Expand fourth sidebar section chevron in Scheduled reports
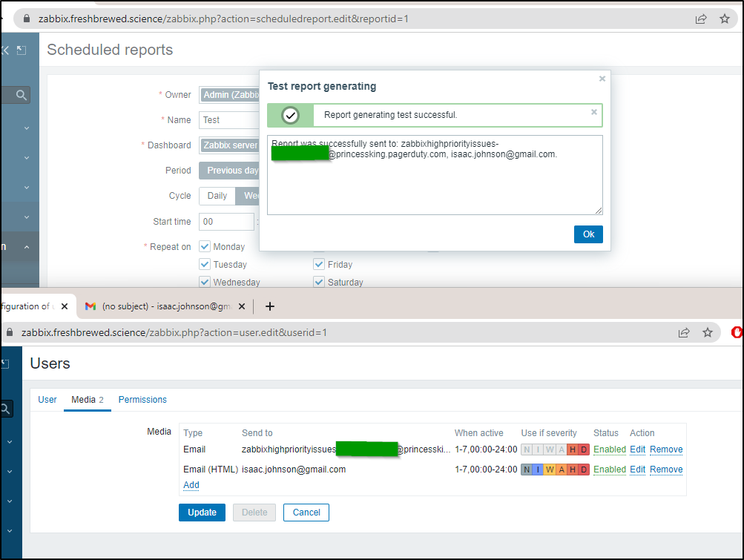The width and height of the screenshot is (744, 560). tap(27, 217)
